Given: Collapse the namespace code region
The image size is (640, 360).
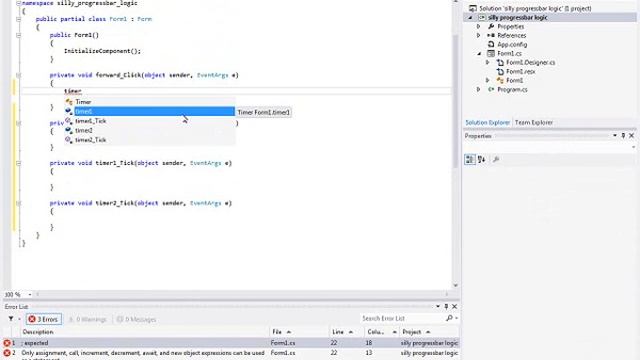Looking at the screenshot, I should tap(18, 3).
